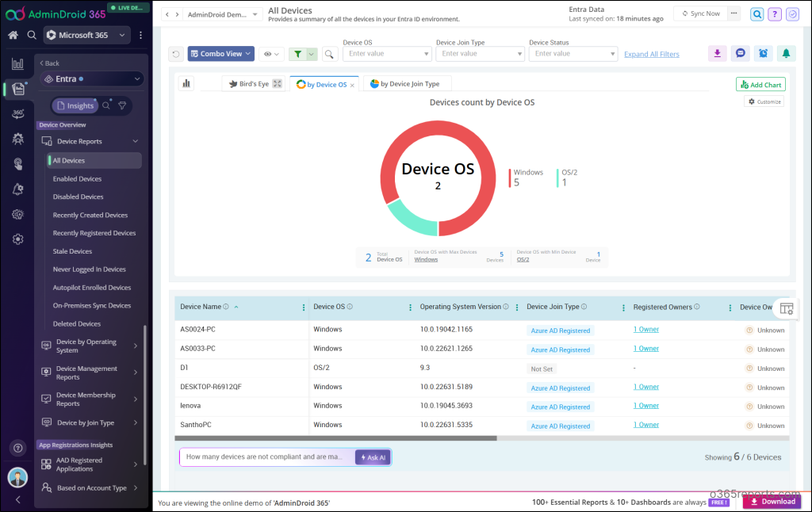
Task: Open Device OS column three-dot menu
Action: click(410, 308)
